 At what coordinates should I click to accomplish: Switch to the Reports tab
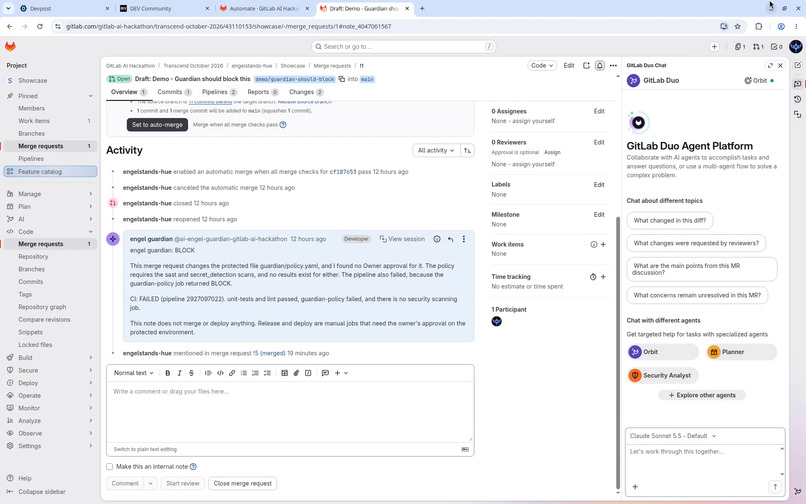(x=263, y=92)
